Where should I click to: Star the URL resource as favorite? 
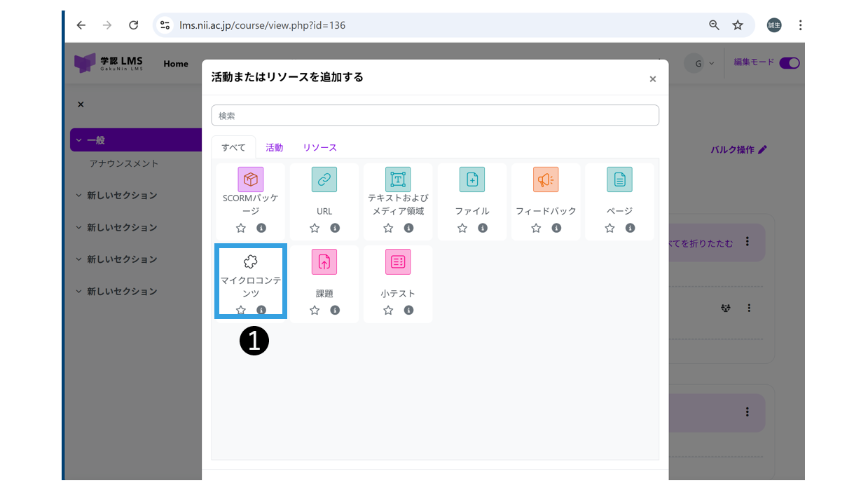315,228
